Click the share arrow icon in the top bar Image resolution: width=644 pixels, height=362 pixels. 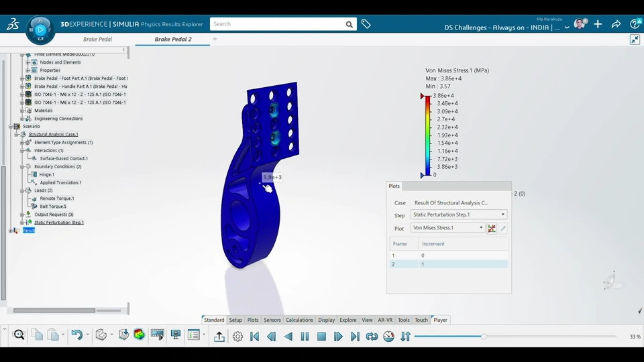click(616, 25)
